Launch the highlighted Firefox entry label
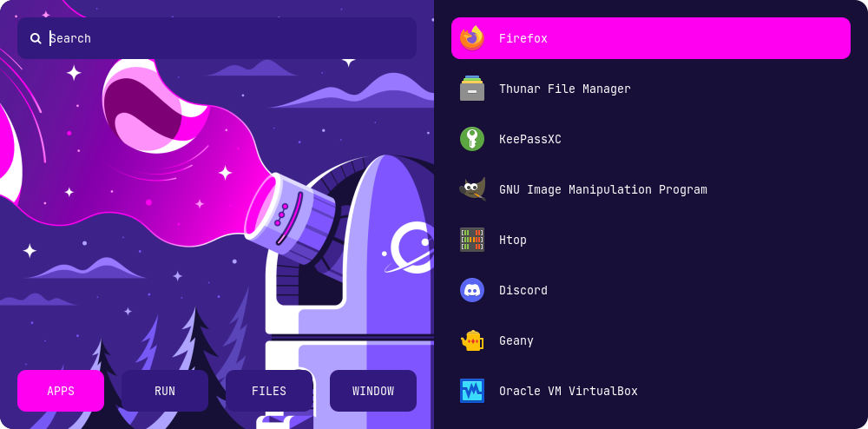 [x=523, y=38]
